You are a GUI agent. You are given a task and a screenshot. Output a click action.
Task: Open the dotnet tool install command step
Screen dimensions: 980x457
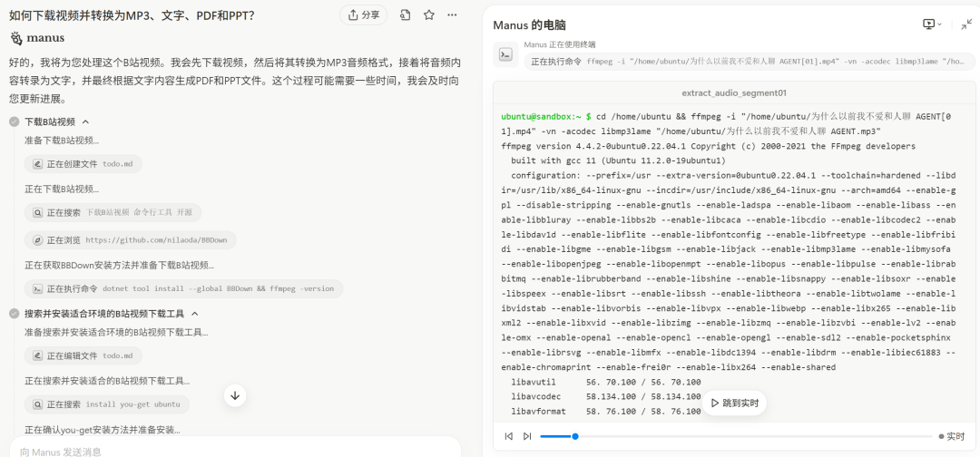[183, 289]
